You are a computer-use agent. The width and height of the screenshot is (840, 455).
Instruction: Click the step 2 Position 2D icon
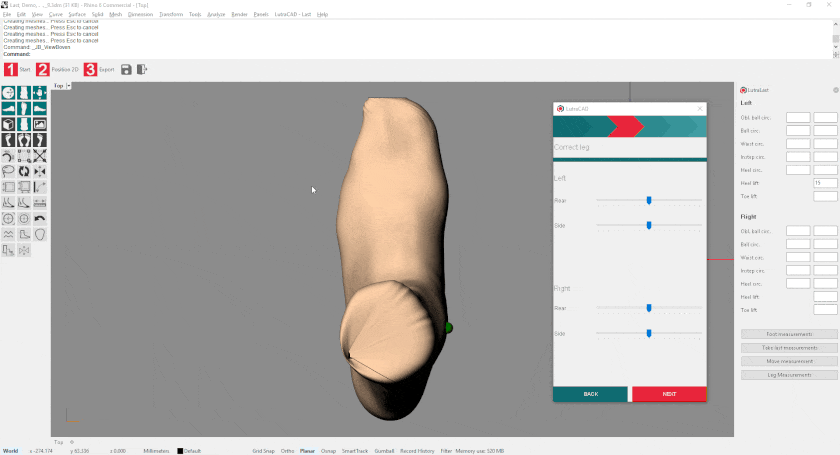[x=43, y=70]
